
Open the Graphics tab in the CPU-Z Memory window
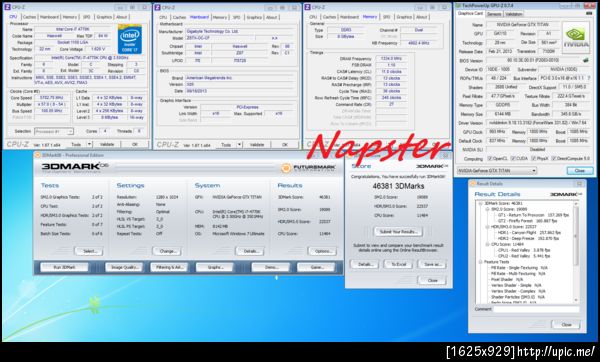(x=404, y=17)
